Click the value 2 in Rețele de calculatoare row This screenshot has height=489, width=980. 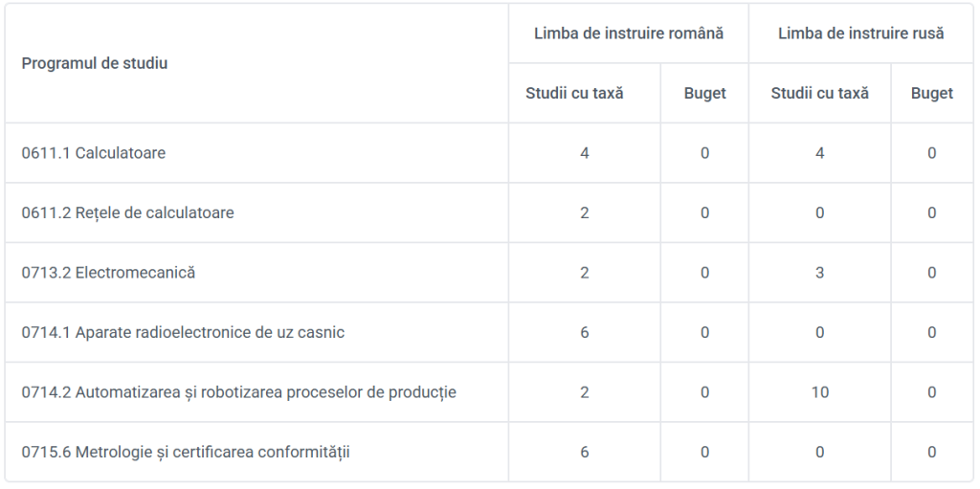pos(585,212)
